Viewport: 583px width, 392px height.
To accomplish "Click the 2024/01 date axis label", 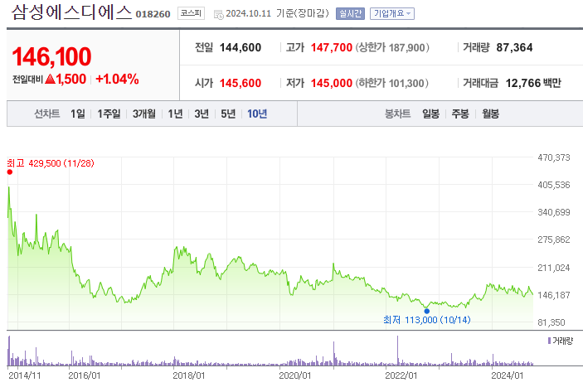I will [x=508, y=375].
